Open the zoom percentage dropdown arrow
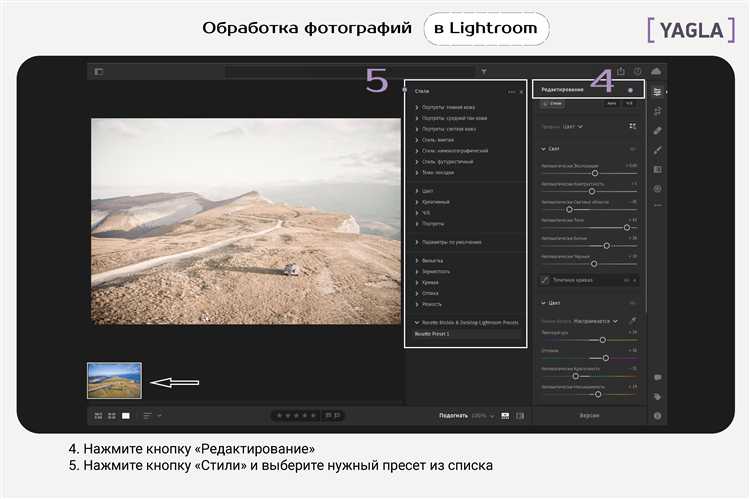 click(x=491, y=416)
